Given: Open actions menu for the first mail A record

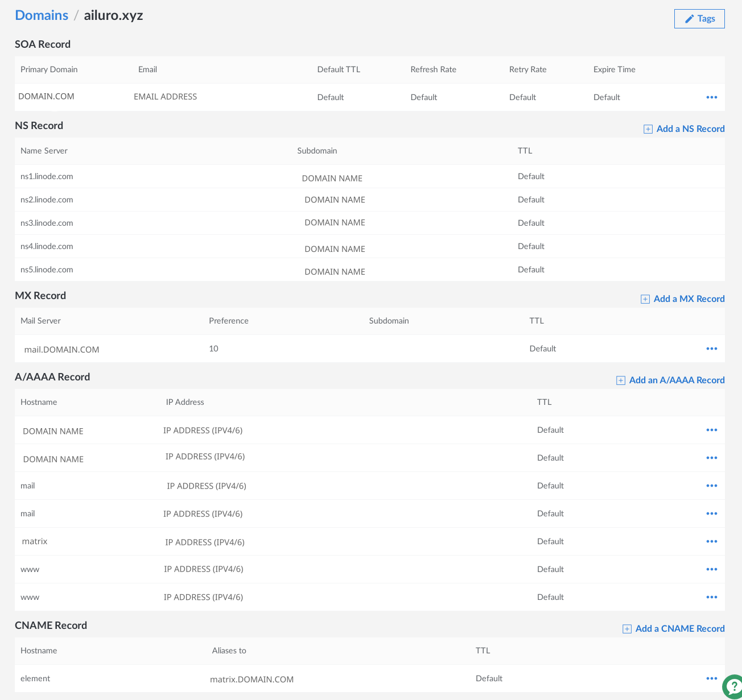Looking at the screenshot, I should [x=711, y=486].
